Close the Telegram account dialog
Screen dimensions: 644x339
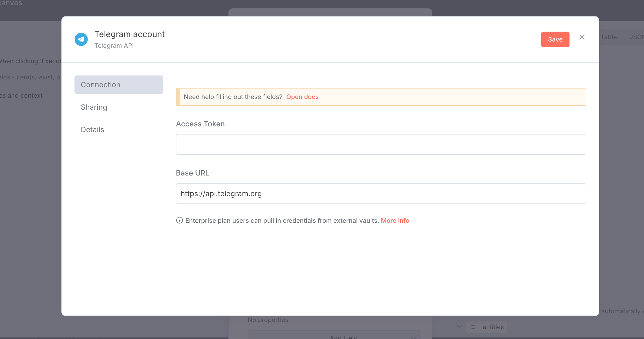click(582, 37)
